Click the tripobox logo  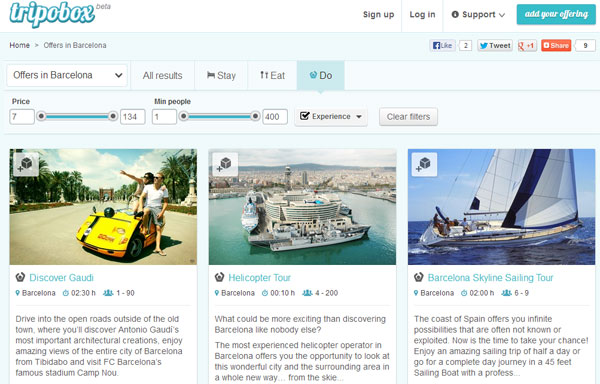[52, 14]
